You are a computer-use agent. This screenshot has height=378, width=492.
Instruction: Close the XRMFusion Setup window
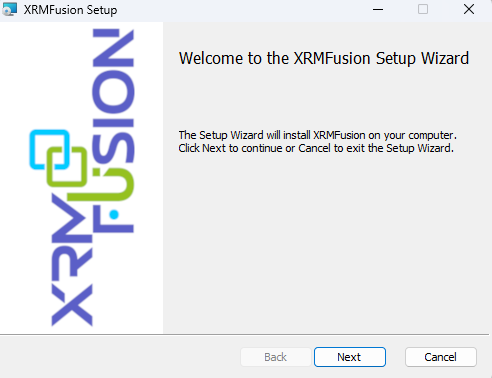(469, 9)
